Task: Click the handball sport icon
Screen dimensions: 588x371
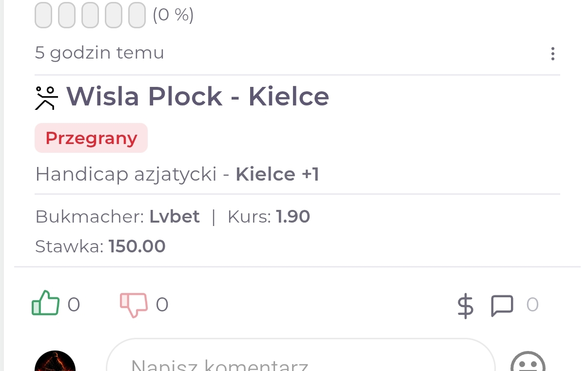Action: click(46, 97)
